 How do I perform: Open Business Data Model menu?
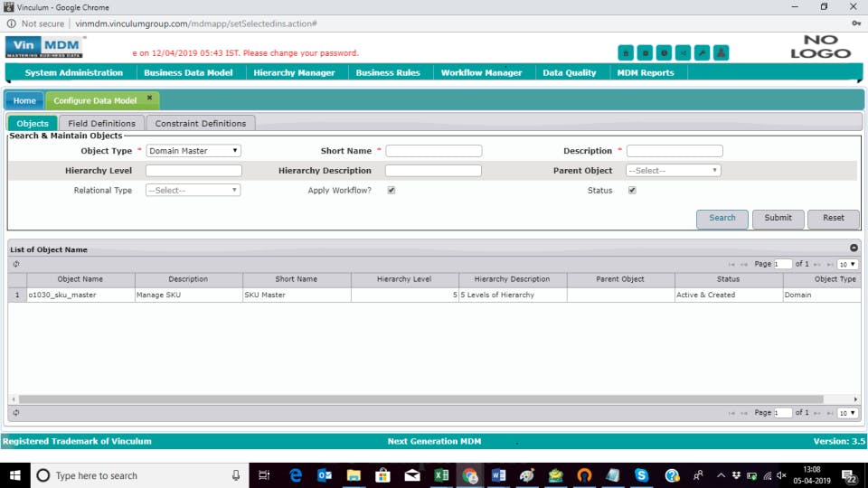coord(188,72)
